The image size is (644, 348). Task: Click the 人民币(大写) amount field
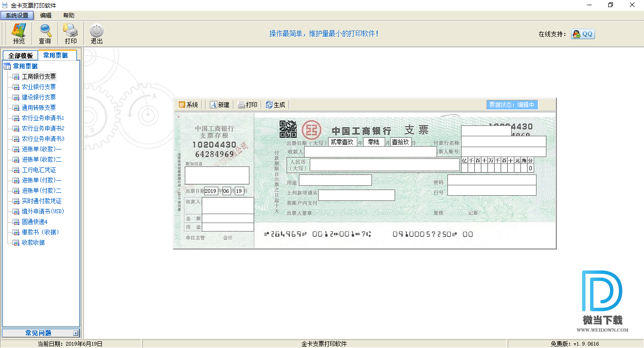point(384,165)
